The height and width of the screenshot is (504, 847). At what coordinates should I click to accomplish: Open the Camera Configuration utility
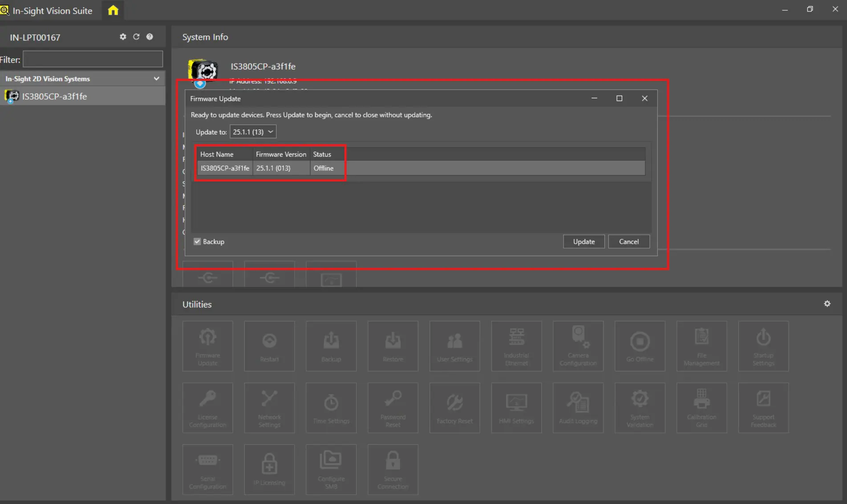(x=578, y=346)
